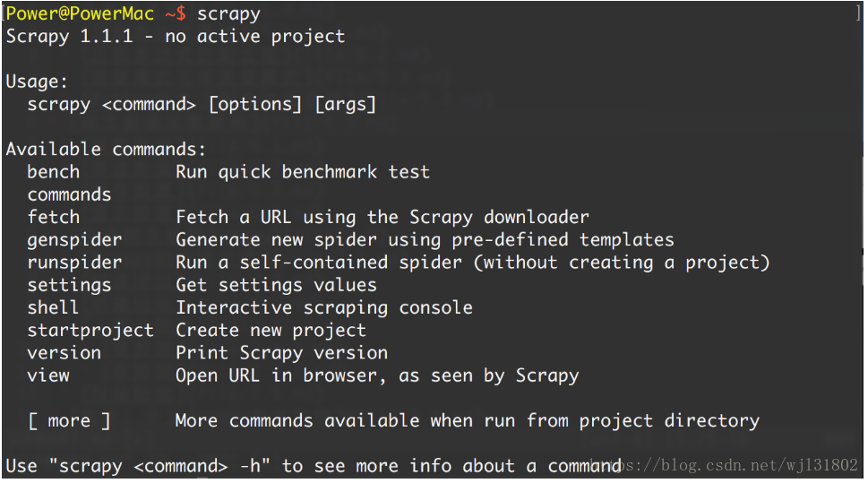Click the runspider command name
The height and width of the screenshot is (483, 868).
(74, 263)
